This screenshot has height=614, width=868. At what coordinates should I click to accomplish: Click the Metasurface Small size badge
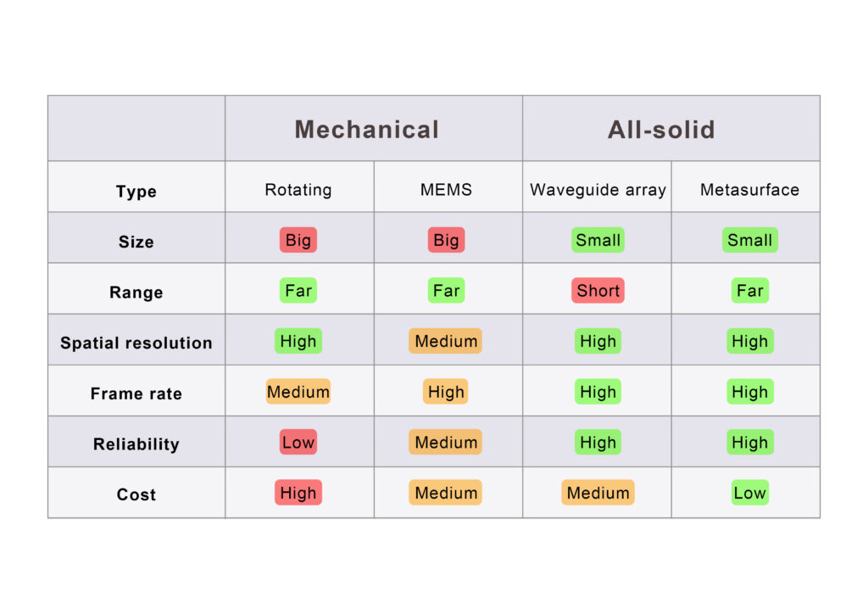point(749,240)
